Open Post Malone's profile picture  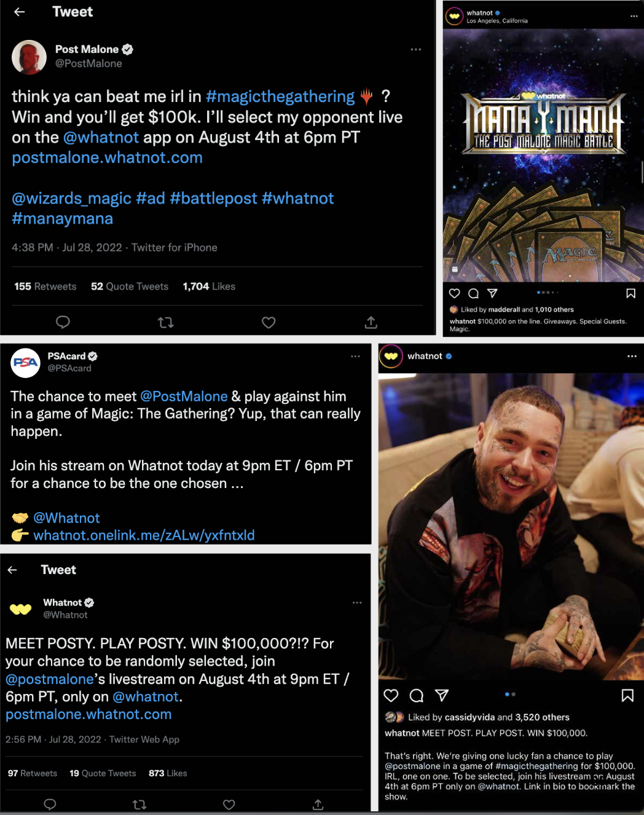(x=29, y=57)
